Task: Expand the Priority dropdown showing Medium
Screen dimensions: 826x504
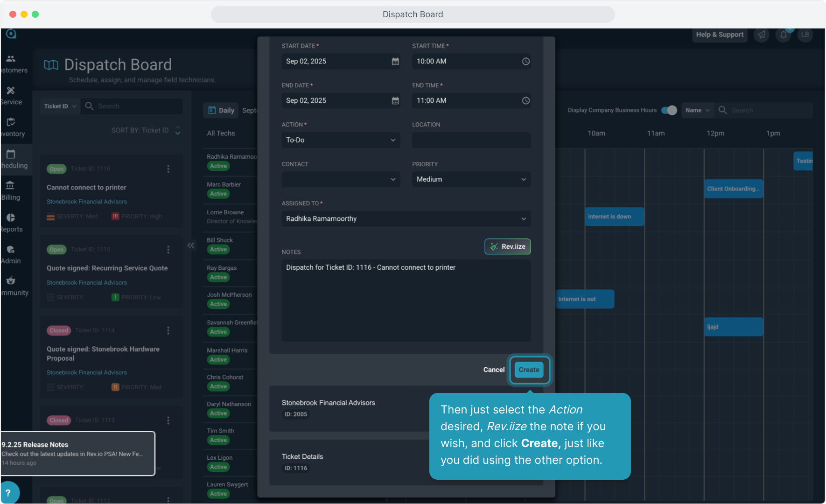Action: coord(471,180)
